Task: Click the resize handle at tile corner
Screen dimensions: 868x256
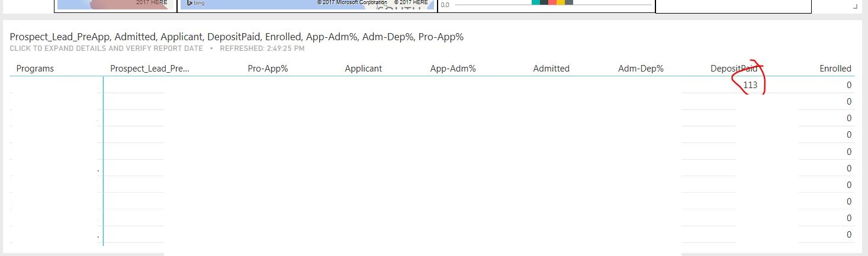Action: [854, 6]
